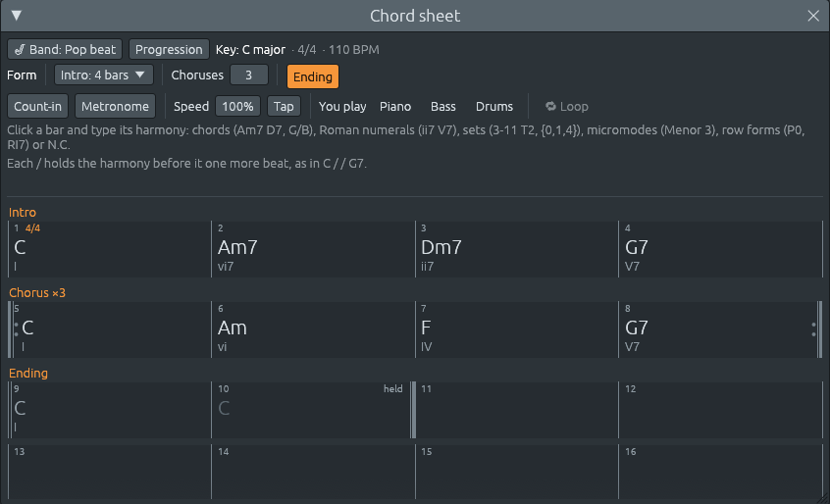Select empty bar 15
This screenshot has width=830, height=504.
pos(517,472)
